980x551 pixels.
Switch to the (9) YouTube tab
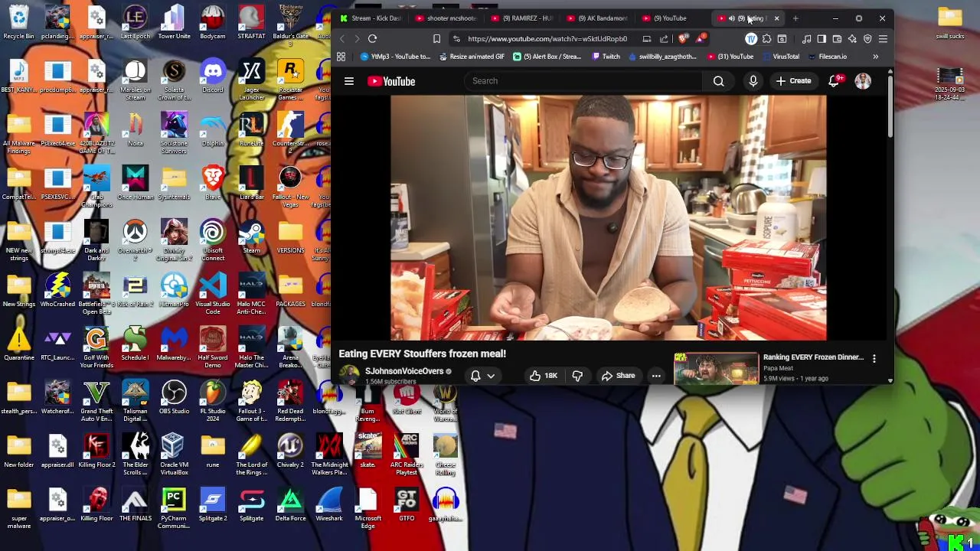[x=674, y=18]
